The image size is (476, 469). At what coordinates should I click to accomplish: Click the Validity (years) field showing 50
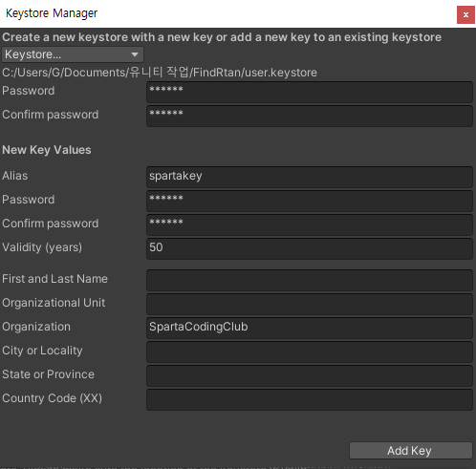coord(310,248)
